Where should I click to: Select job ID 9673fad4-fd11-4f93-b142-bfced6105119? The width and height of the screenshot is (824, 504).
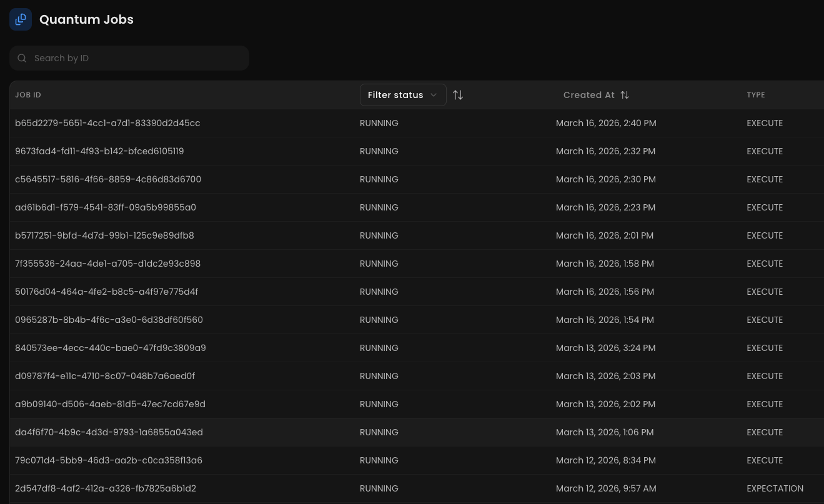click(99, 151)
